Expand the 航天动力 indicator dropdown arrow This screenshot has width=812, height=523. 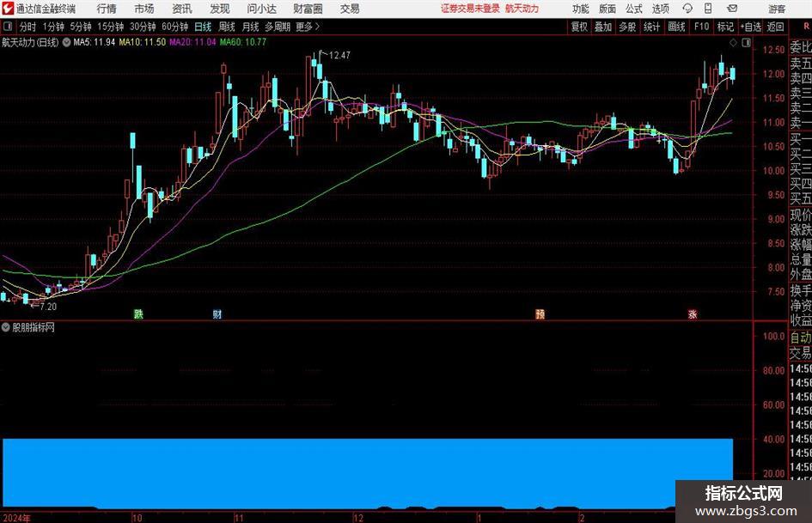66,42
